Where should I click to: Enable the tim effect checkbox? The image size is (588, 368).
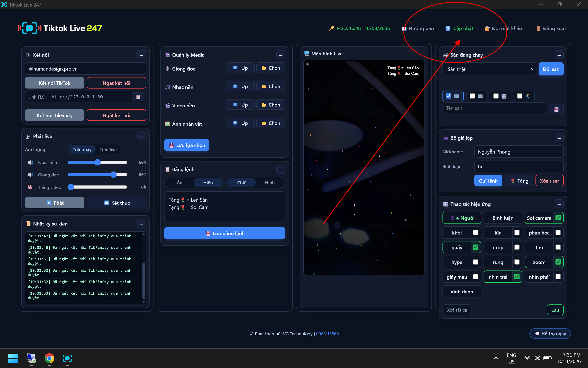558,247
